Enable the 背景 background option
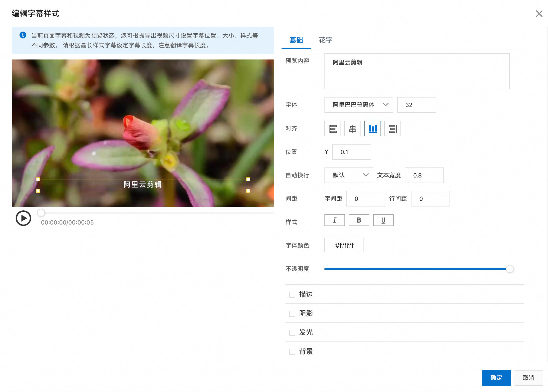This screenshot has width=548, height=392. tap(292, 352)
